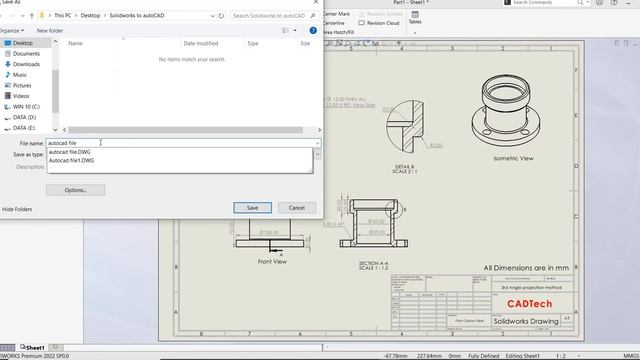This screenshot has width=640, height=360.
Task: Click Solidworks Drawing title block text
Action: pos(526,321)
